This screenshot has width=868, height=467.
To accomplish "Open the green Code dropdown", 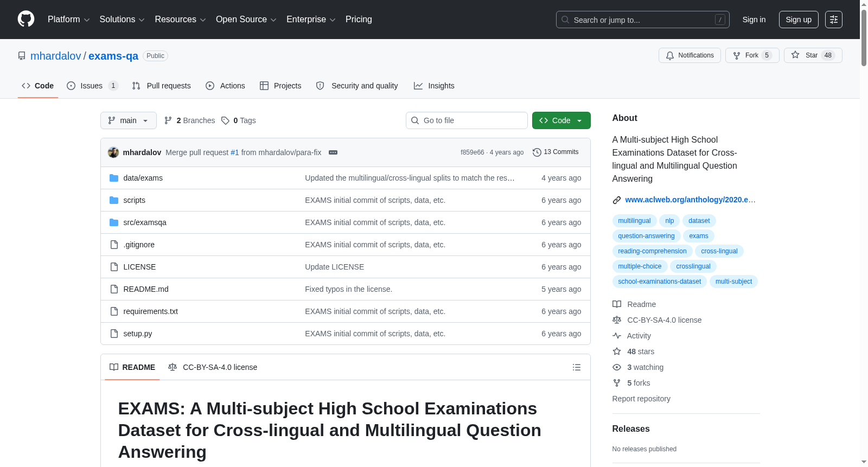I will coord(561,120).
